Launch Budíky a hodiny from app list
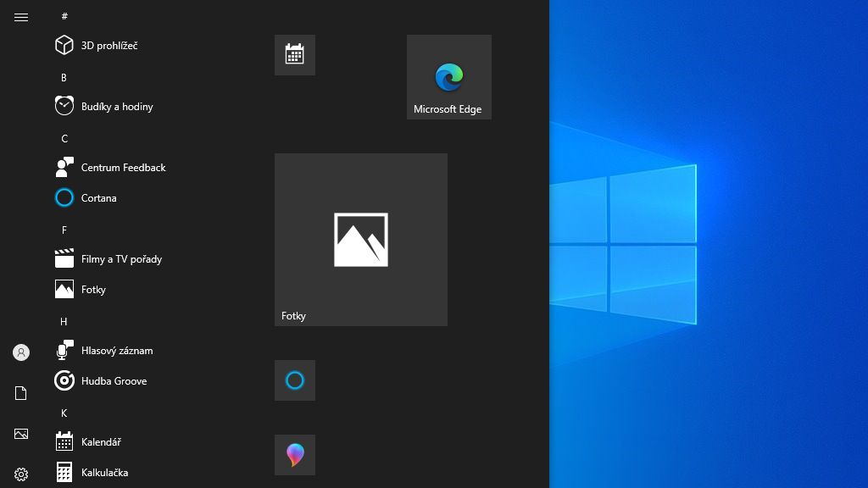 116,107
